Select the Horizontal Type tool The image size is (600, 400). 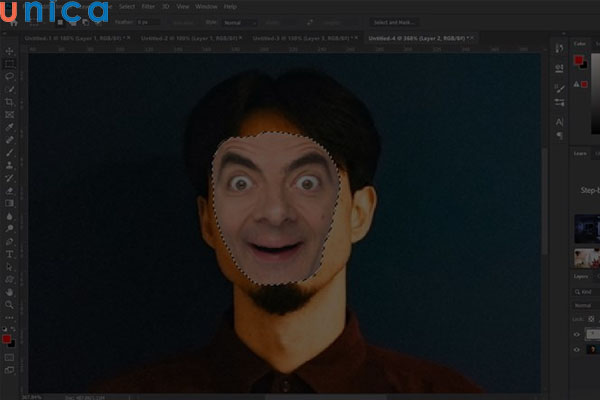(x=9, y=254)
